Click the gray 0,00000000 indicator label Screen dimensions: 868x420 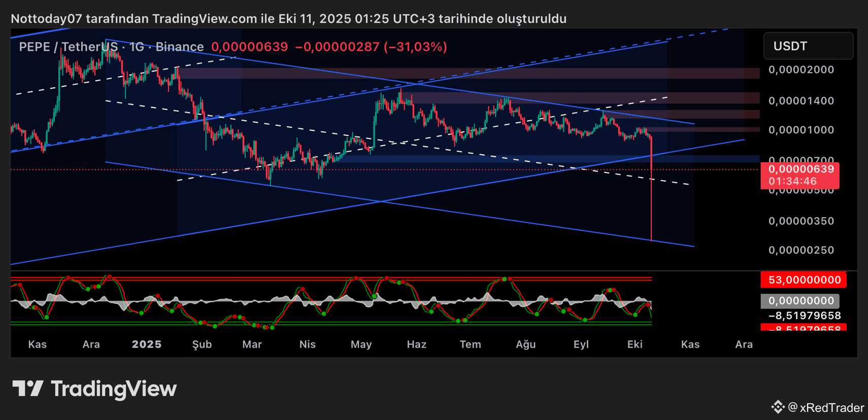tap(800, 301)
